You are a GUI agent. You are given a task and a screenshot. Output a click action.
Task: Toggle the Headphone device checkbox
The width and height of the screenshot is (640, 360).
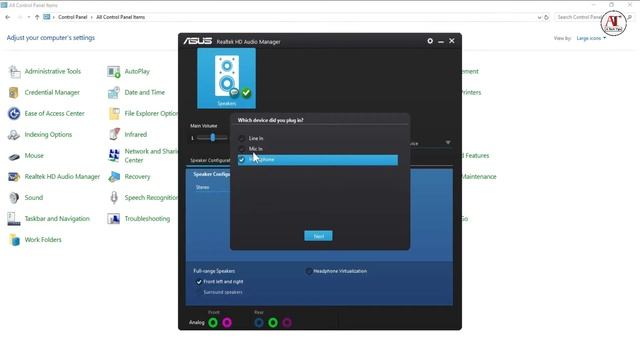click(x=242, y=160)
